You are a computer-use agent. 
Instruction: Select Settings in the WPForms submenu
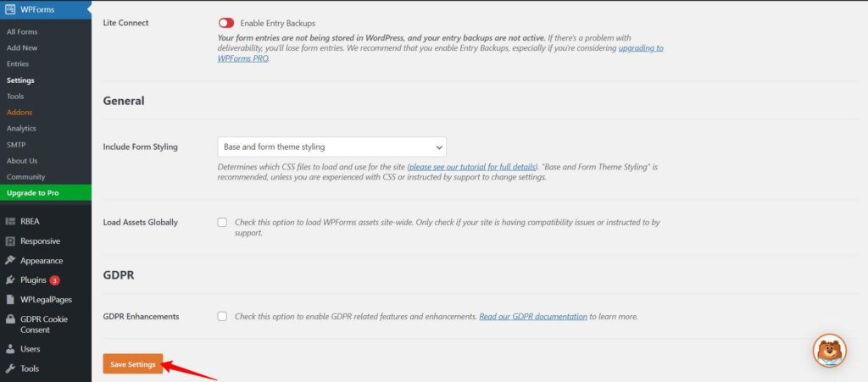pyautogui.click(x=20, y=80)
